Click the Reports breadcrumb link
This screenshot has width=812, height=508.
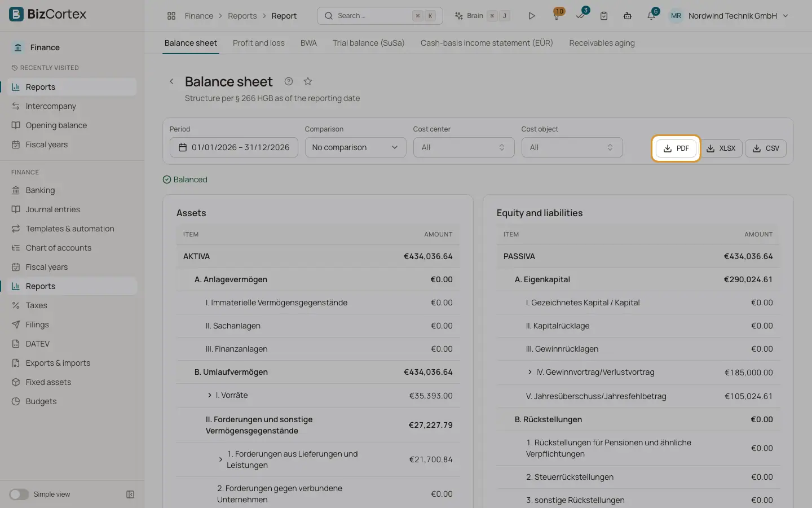coord(242,16)
